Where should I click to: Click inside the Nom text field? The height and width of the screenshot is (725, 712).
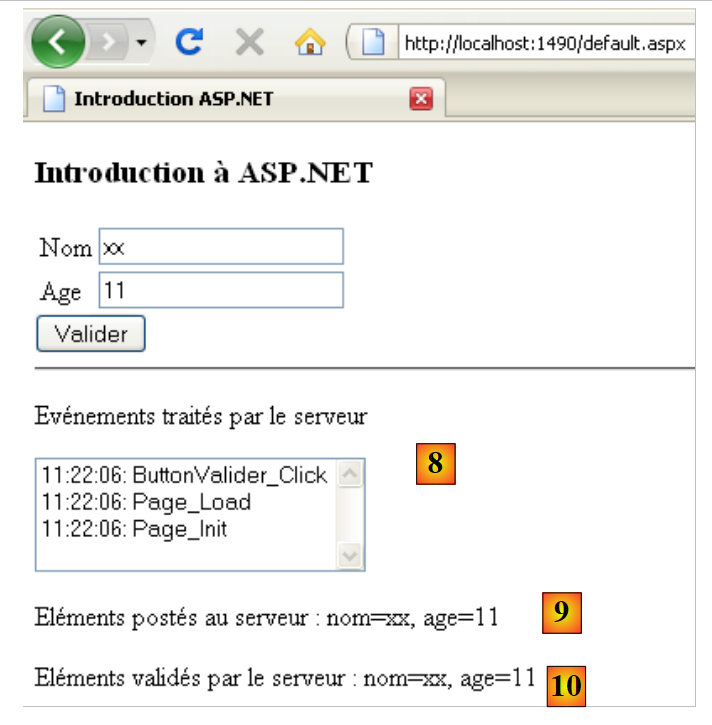tap(221, 247)
